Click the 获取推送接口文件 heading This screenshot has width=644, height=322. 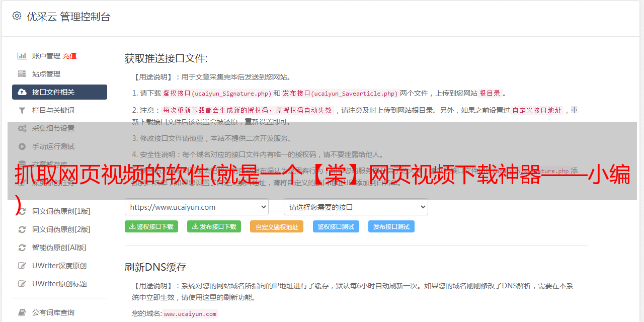click(x=166, y=58)
